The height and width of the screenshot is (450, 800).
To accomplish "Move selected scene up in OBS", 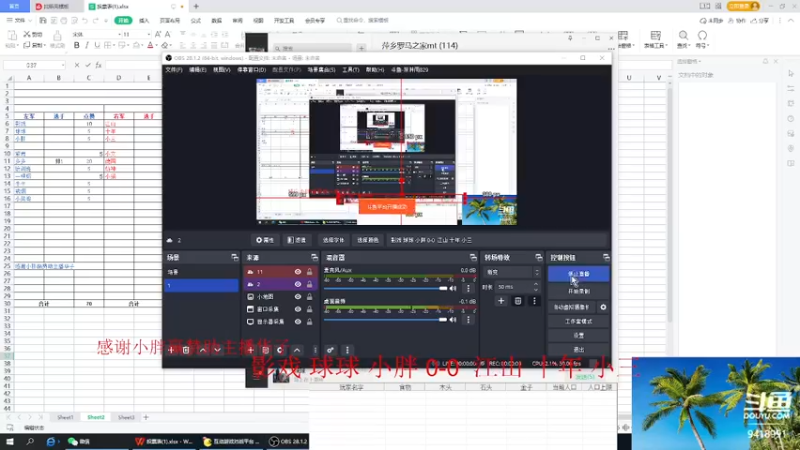I will click(203, 350).
